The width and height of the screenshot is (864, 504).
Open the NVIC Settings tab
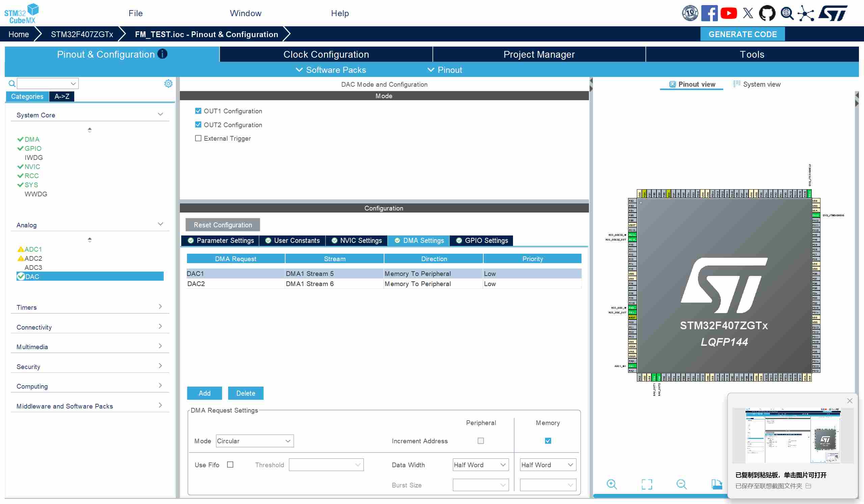point(357,241)
